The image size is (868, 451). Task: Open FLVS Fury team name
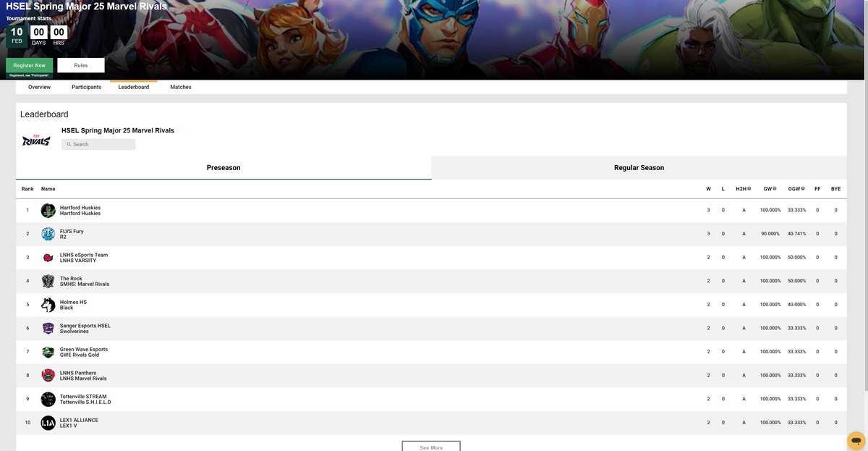pyautogui.click(x=72, y=232)
